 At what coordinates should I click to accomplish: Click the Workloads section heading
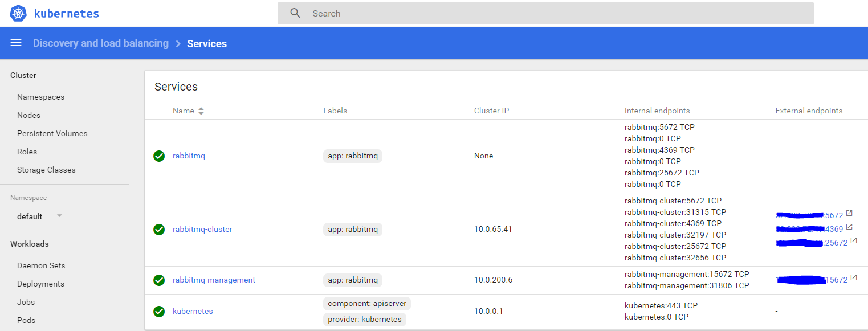click(x=30, y=244)
